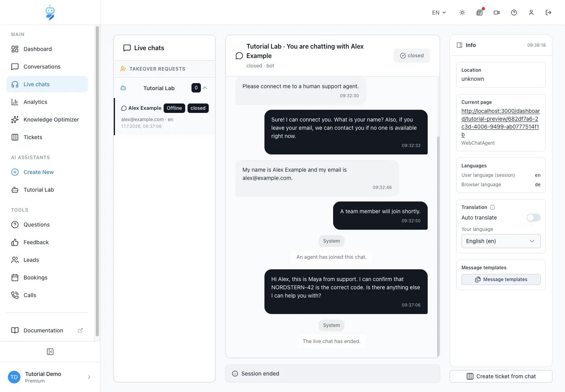The image size is (565, 392).
Task: Open Bookings tool
Action: pos(47,278)
